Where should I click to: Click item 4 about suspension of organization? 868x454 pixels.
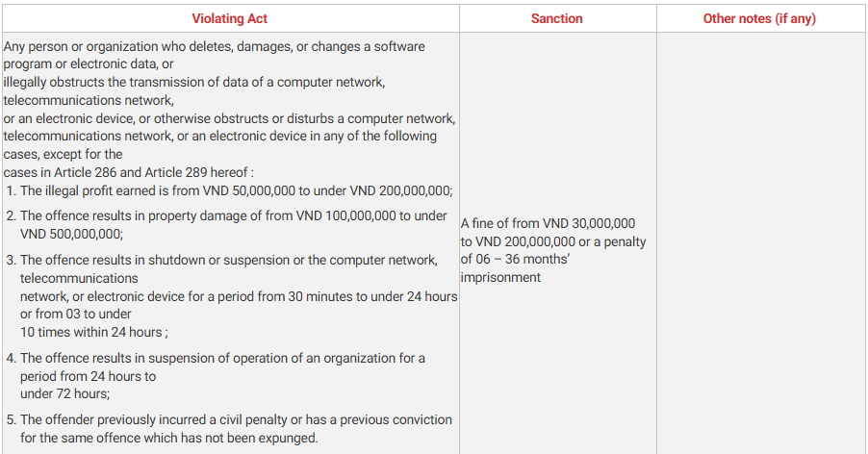pyautogui.click(x=222, y=358)
